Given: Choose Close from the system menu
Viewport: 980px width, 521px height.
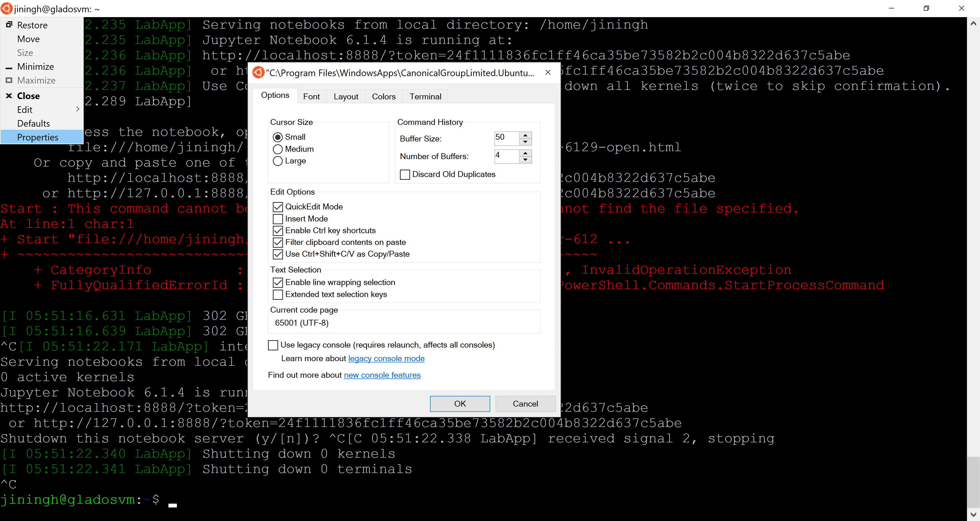Looking at the screenshot, I should 42,96.
